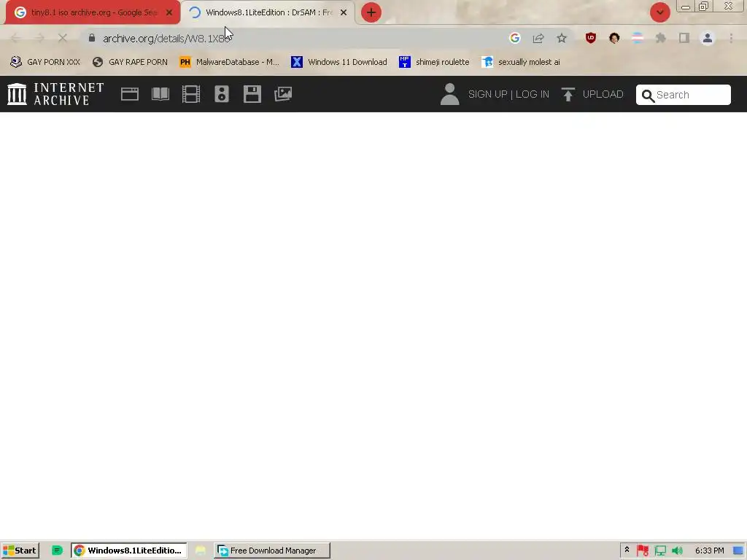Minimize the Chrome window
Image resolution: width=747 pixels, height=560 pixels.
click(686, 7)
